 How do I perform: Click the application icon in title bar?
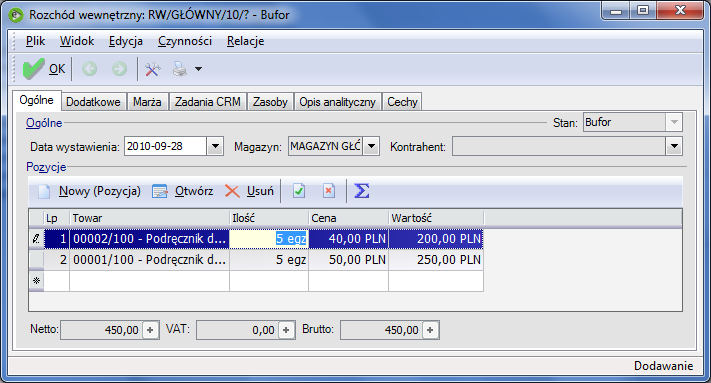point(16,15)
